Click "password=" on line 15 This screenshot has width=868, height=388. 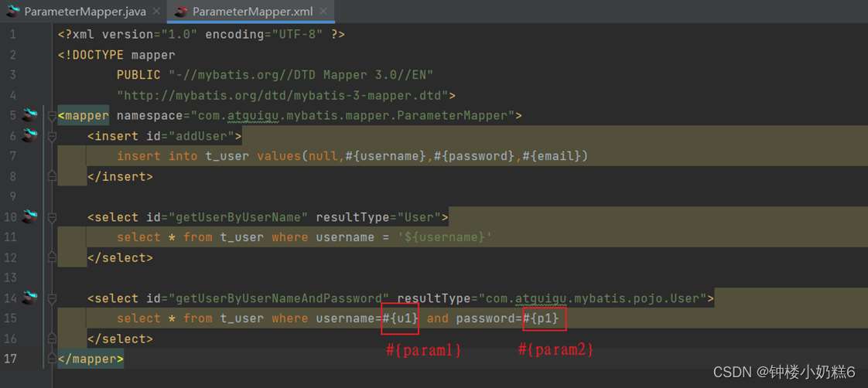[x=490, y=319]
